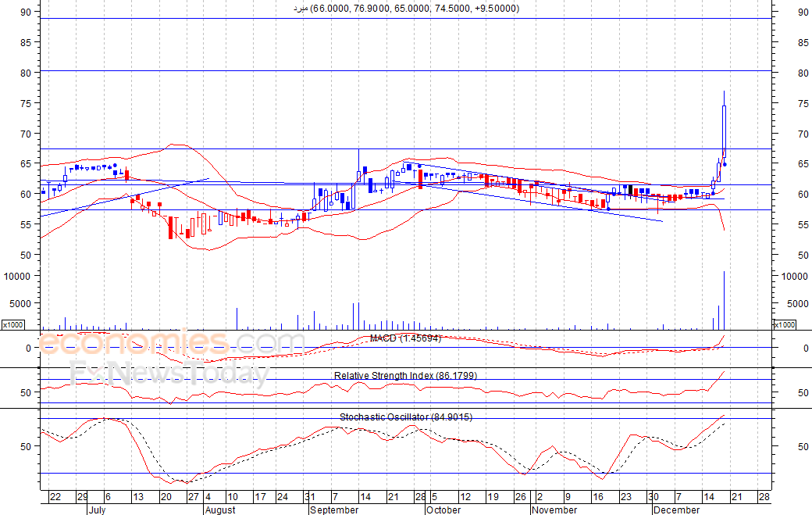Click the November 2 date label
Screen dimensions: 812x515
[x=540, y=497]
